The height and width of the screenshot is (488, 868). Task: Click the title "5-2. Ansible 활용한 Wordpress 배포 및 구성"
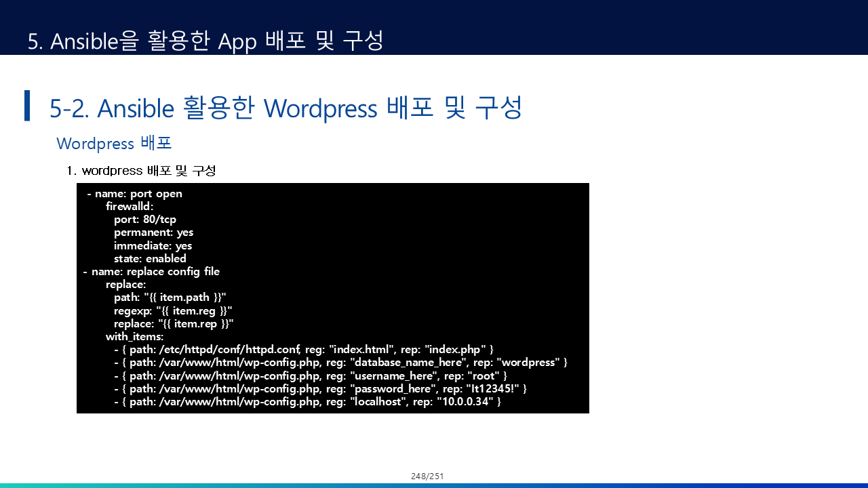coord(285,108)
